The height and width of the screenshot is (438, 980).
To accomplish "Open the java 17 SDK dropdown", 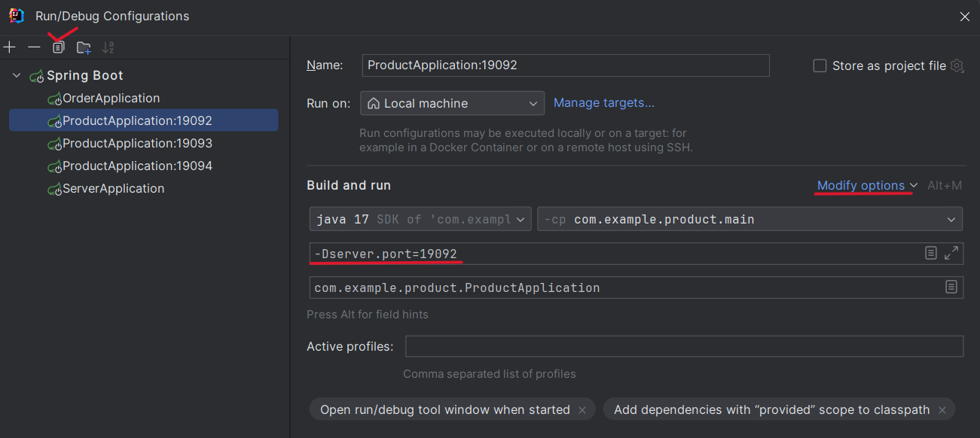I will click(420, 220).
